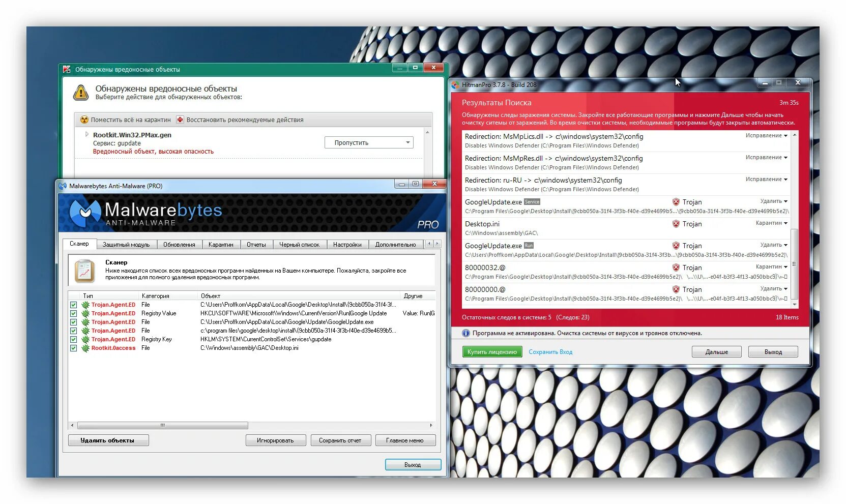
Task: Click the Trojan icon for GoogleUpdate.exe Service
Action: [676, 202]
